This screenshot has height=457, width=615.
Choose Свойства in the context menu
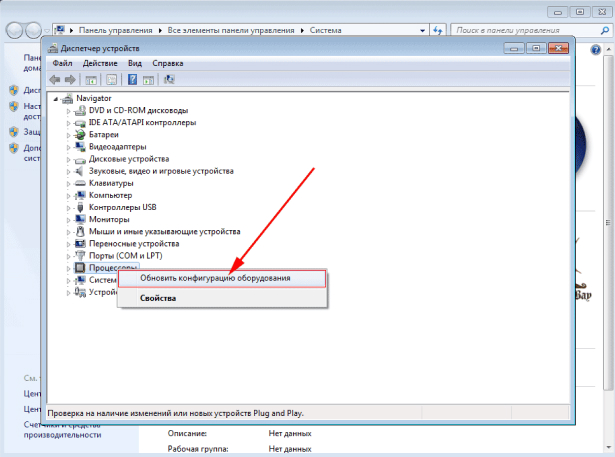222,298
